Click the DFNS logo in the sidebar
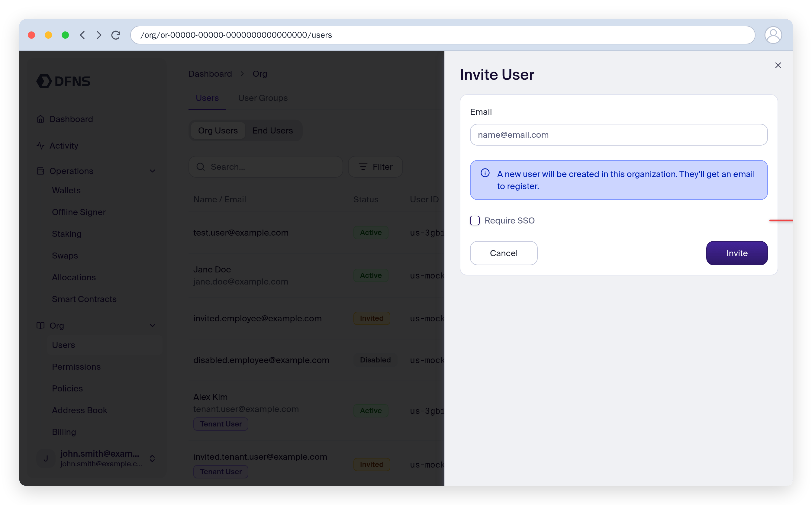This screenshot has height=505, width=812. coord(63,81)
